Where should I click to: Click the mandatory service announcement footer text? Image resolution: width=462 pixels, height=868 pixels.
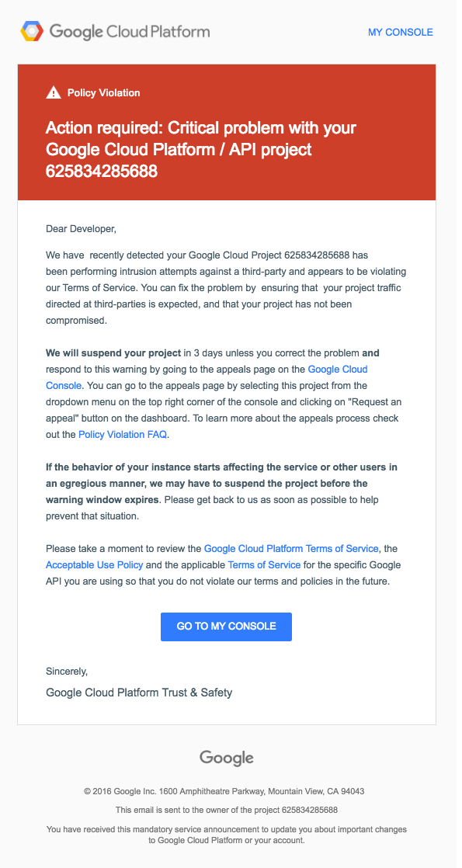(x=227, y=835)
